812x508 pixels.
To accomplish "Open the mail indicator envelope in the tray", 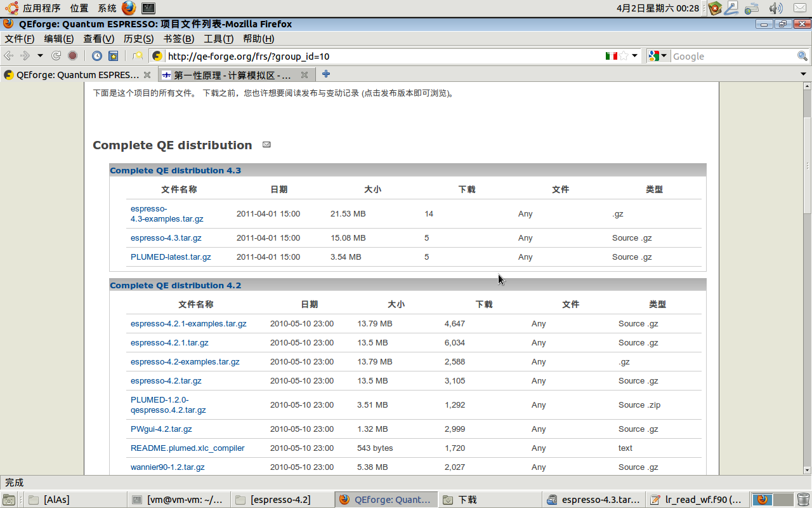I will point(799,8).
